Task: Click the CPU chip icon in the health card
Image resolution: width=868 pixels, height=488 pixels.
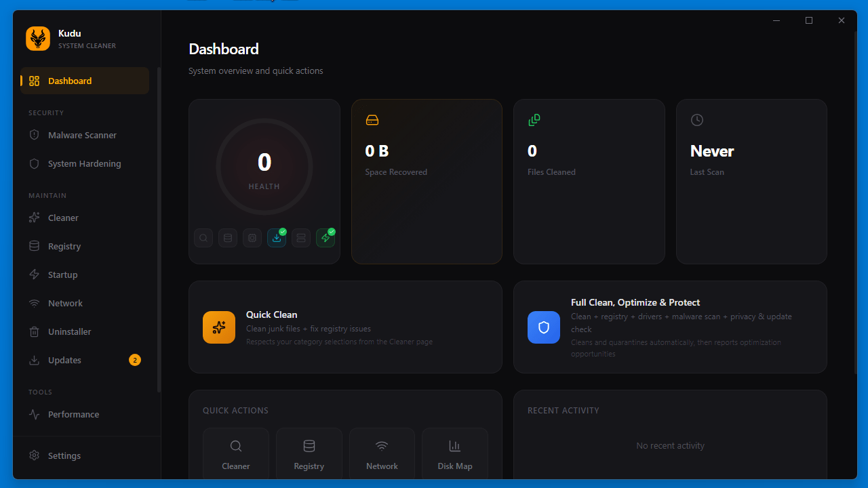Action: [x=252, y=238]
